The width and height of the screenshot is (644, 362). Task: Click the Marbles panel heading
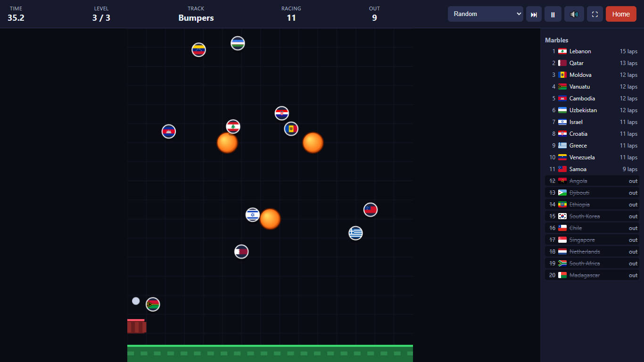(557, 40)
